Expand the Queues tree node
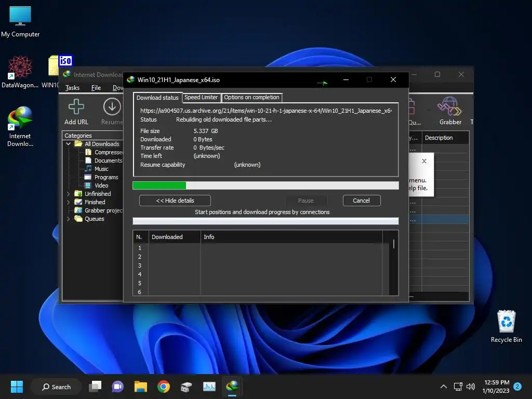Viewport: 532px width, 399px height. click(69, 219)
